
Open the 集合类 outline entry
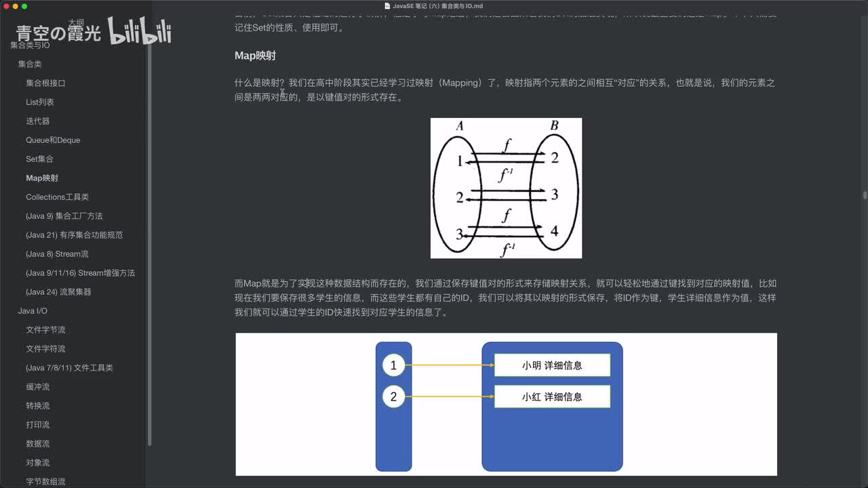click(x=30, y=64)
